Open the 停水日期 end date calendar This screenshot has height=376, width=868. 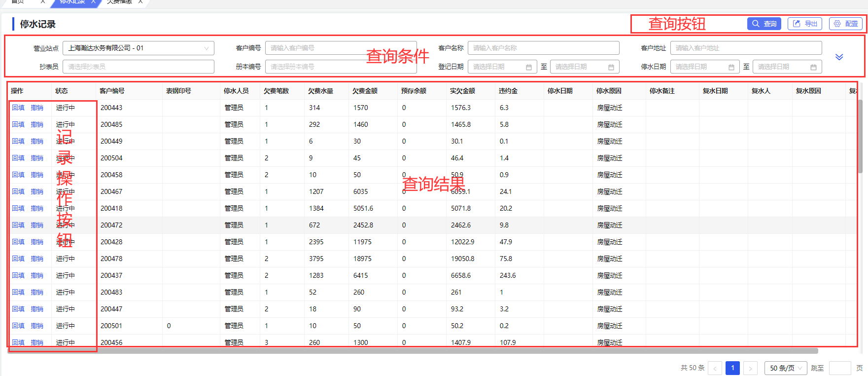(x=787, y=67)
